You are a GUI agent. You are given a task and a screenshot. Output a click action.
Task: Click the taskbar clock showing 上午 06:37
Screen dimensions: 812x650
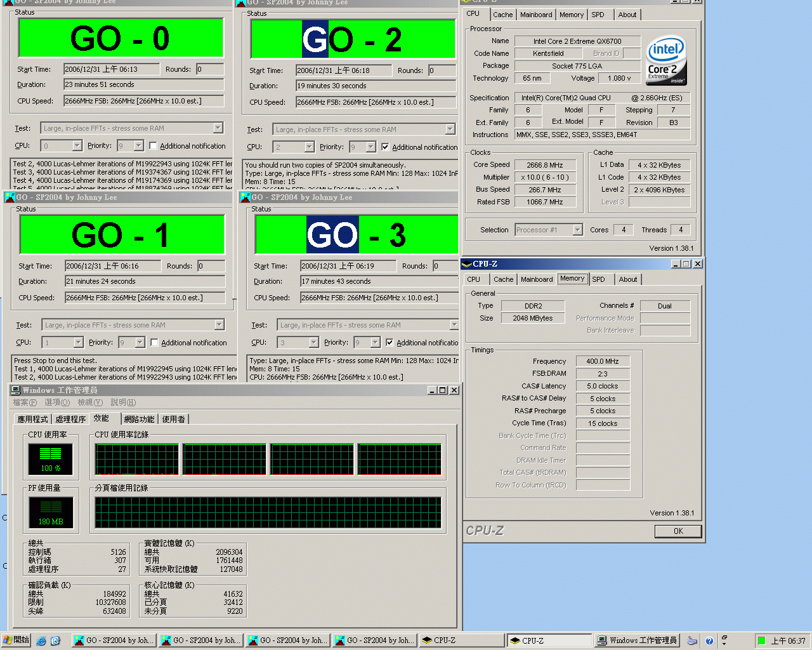(x=789, y=641)
